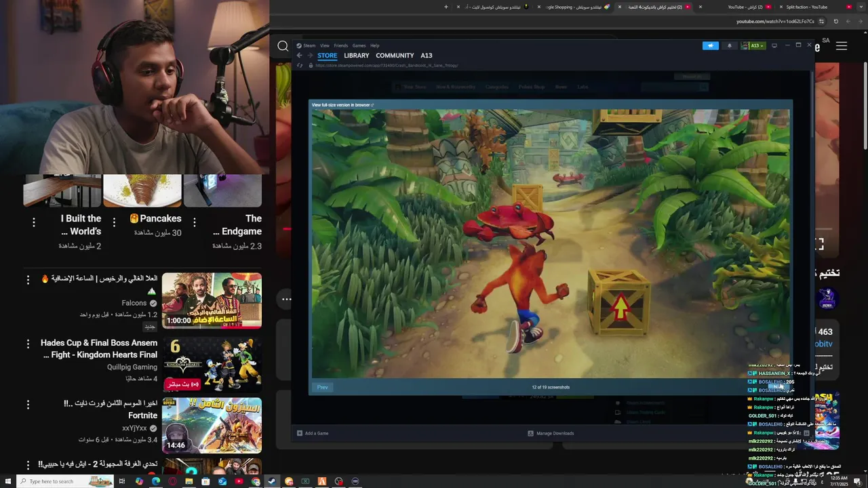Open the three-dots menu beside the video player
The height and width of the screenshot is (488, 868).
(287, 299)
